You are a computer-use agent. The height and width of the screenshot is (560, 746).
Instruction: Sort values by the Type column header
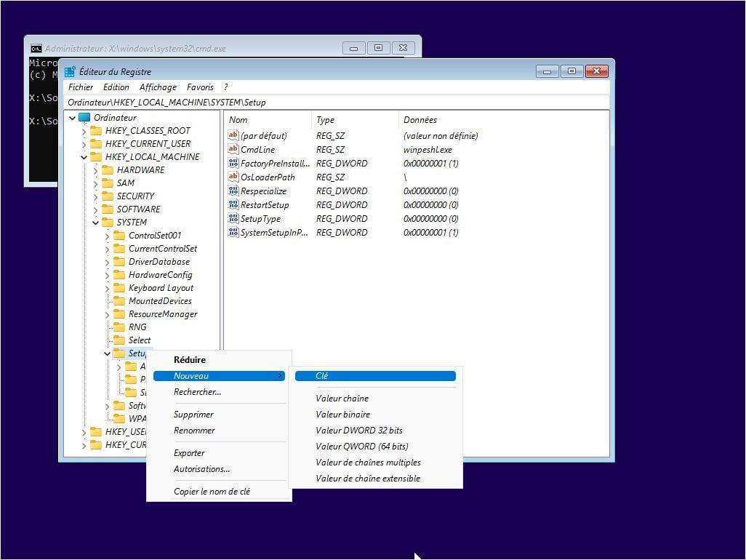pos(355,120)
